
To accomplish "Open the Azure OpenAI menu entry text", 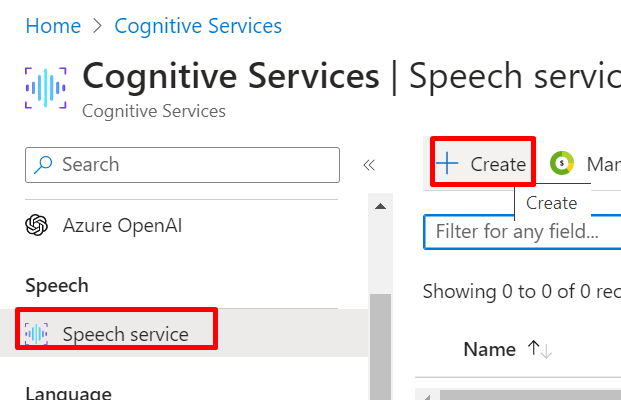I will coord(122,226).
